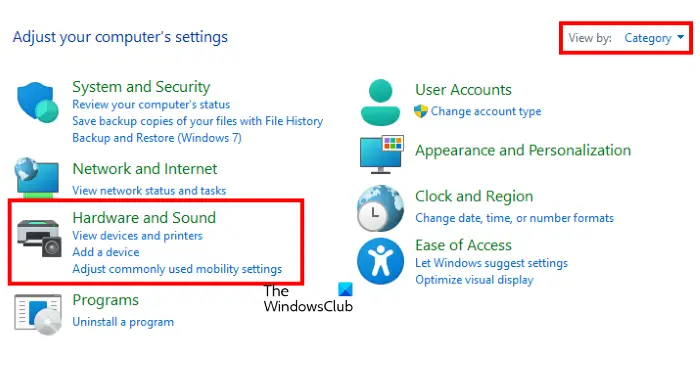Image resolution: width=700 pixels, height=366 pixels.
Task: Click Review your computer's status
Action: point(151,104)
